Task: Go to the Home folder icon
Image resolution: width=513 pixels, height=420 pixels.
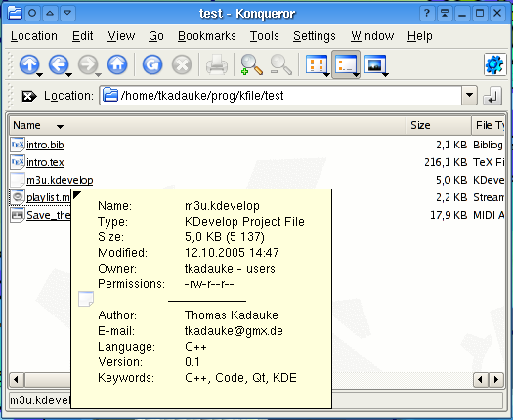Action: coord(117,64)
